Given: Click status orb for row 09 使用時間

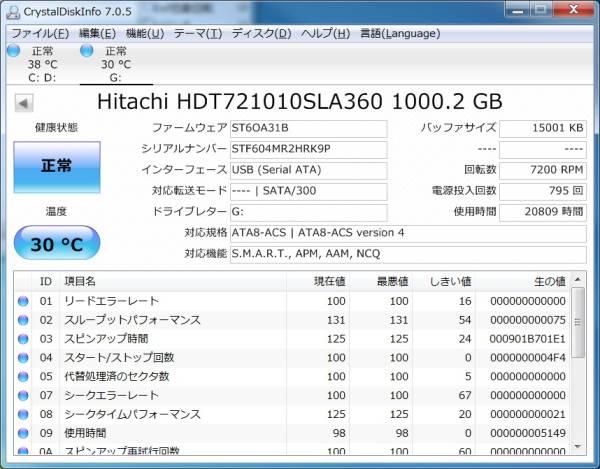Looking at the screenshot, I should pyautogui.click(x=23, y=433).
